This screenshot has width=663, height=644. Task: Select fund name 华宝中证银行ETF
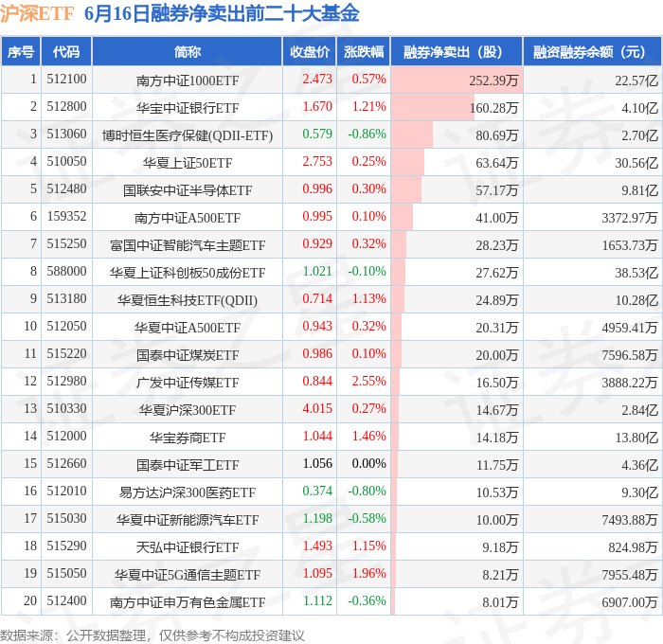pos(188,108)
